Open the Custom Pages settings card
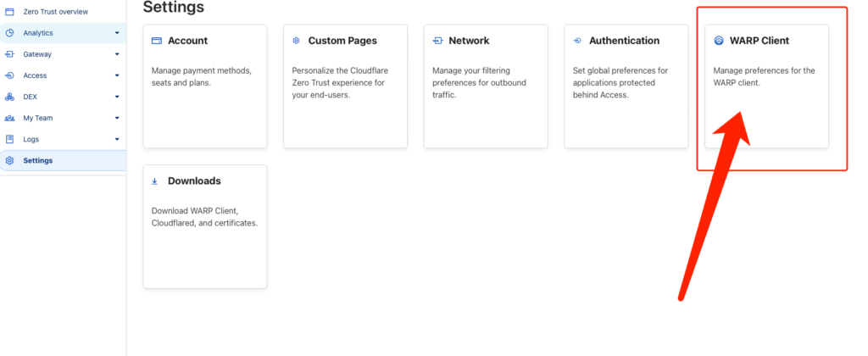 345,86
